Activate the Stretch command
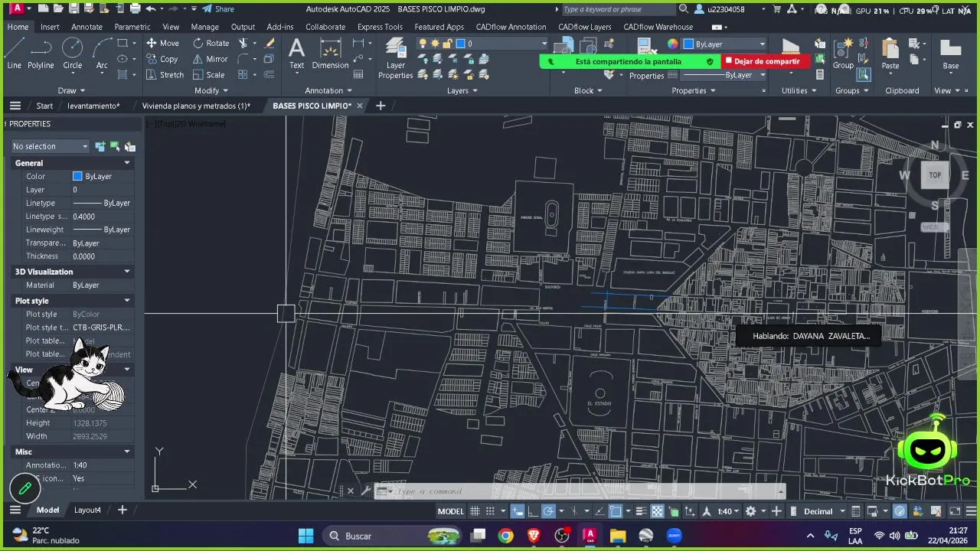Viewport: 980px width, 551px height. 165,75
